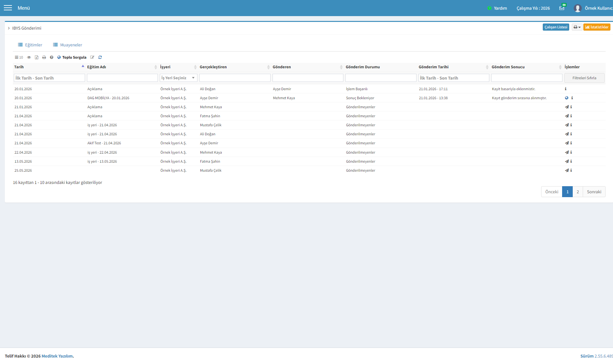This screenshot has width=613, height=364.
Task: Click the edit pencil icon in toolbar
Action: pos(92,57)
